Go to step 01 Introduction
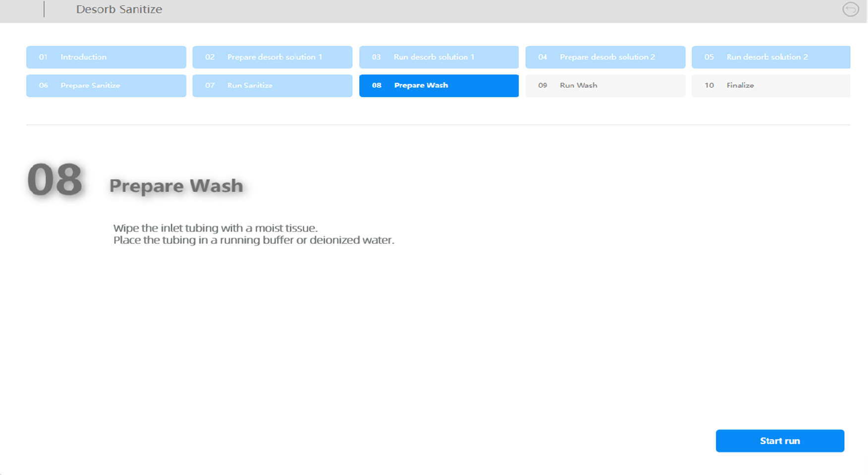Viewport: 868px width, 475px height. click(x=106, y=57)
